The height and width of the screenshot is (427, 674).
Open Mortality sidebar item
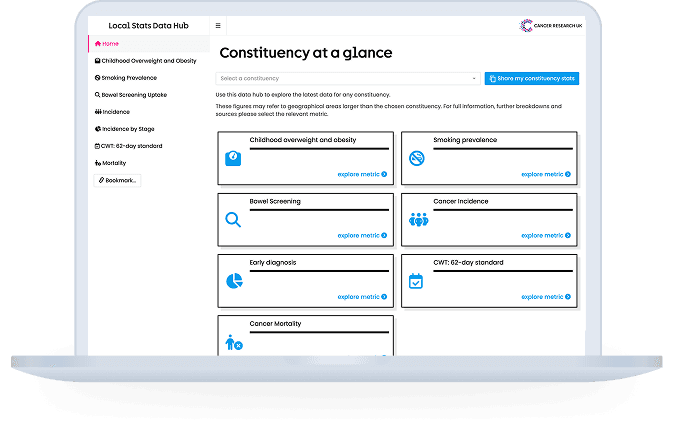pyautogui.click(x=110, y=163)
